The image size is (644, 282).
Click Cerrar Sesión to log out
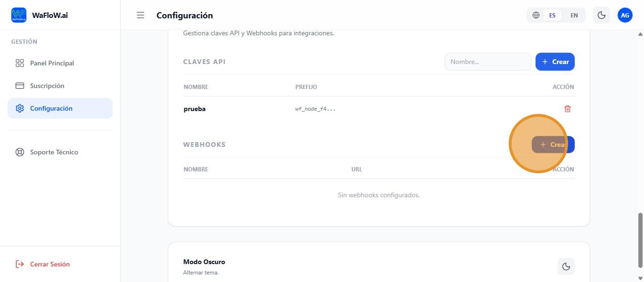tap(50, 264)
